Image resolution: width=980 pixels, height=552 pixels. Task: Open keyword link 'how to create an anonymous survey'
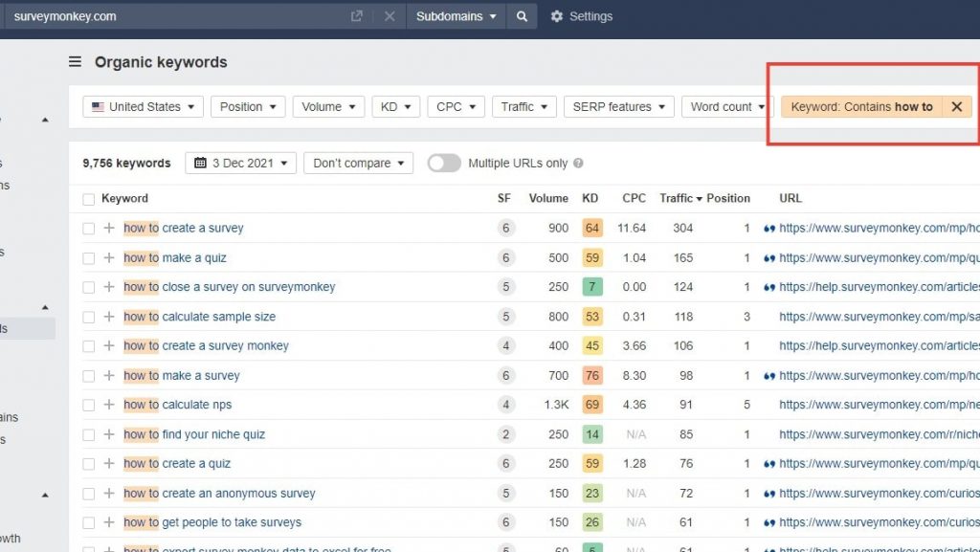tap(219, 494)
